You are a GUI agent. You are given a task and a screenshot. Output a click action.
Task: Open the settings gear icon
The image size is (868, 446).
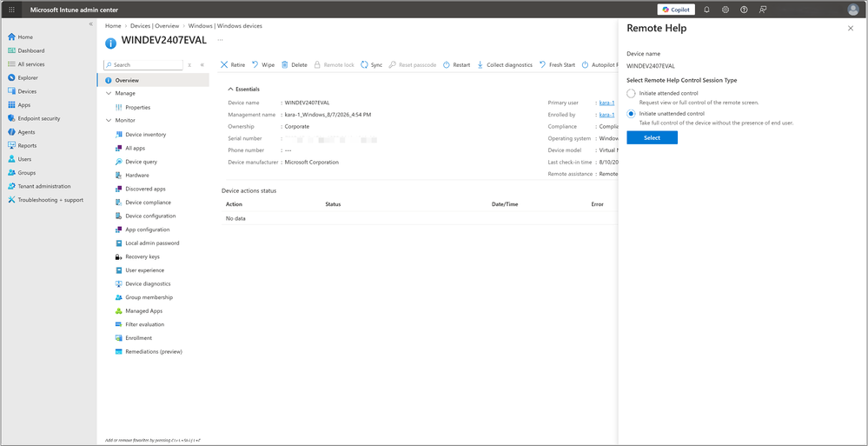pos(726,10)
